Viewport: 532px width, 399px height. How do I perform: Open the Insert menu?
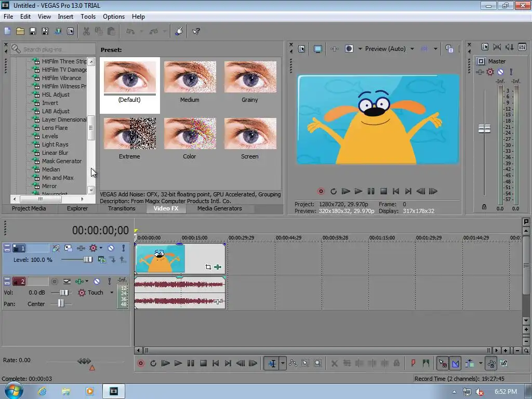pyautogui.click(x=65, y=16)
